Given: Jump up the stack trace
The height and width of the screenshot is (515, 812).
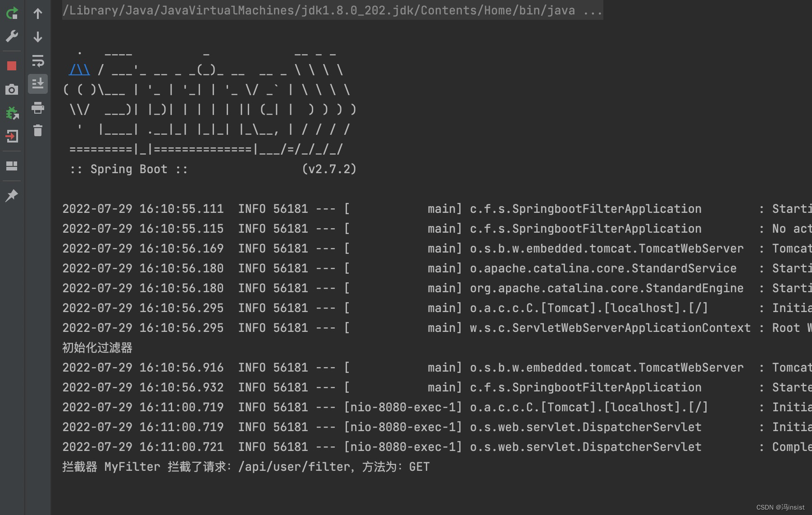Looking at the screenshot, I should [x=38, y=14].
